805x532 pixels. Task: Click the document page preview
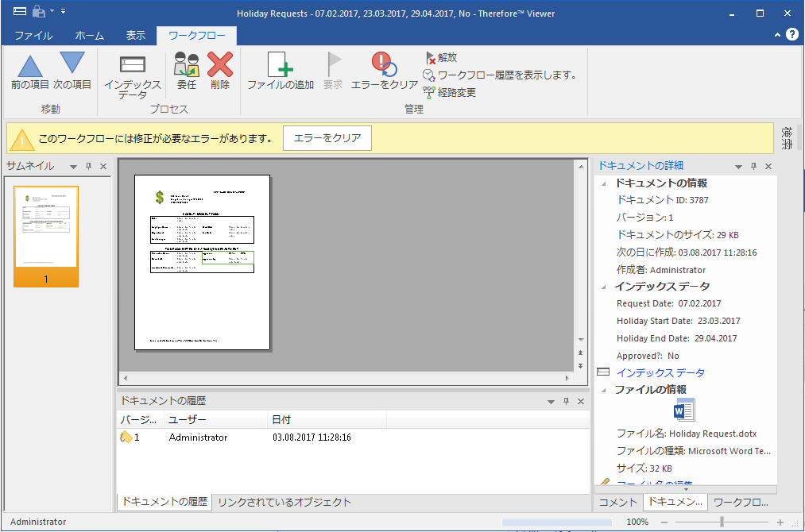pos(202,262)
